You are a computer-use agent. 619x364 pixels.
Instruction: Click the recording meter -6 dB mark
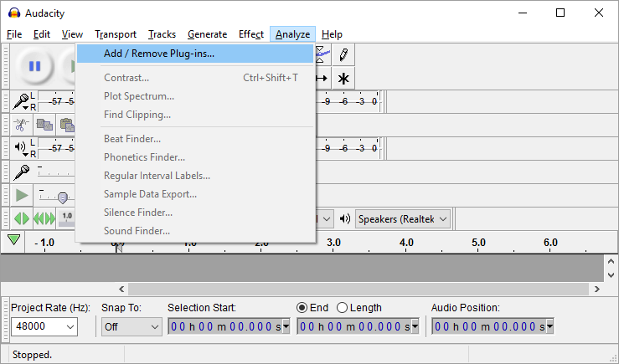point(344,102)
